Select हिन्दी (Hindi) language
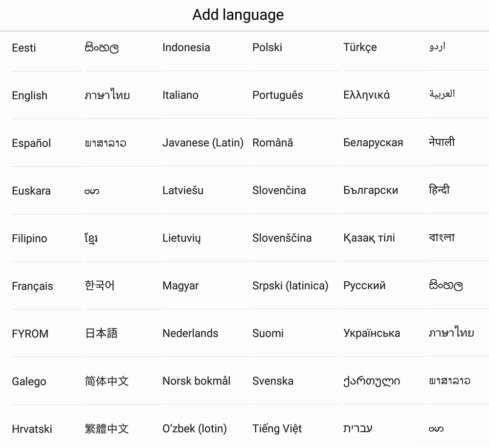The width and height of the screenshot is (489, 448). click(439, 190)
